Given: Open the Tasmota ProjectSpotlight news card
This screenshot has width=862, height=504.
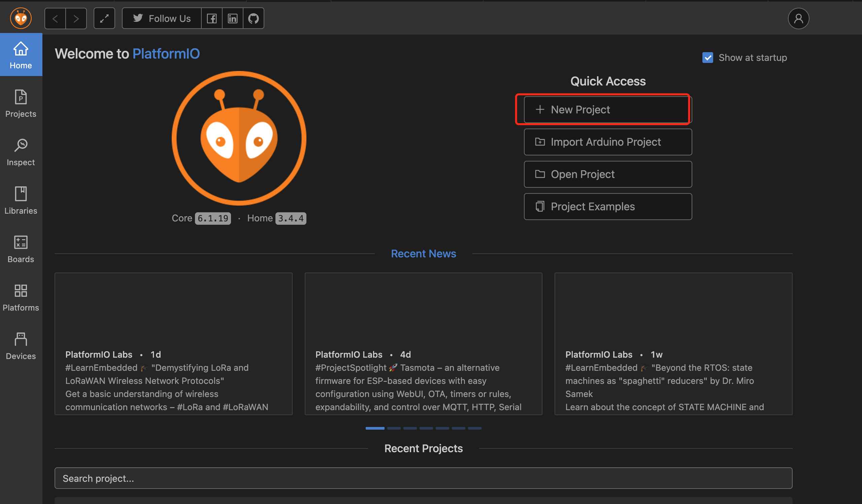Looking at the screenshot, I should coord(424,344).
